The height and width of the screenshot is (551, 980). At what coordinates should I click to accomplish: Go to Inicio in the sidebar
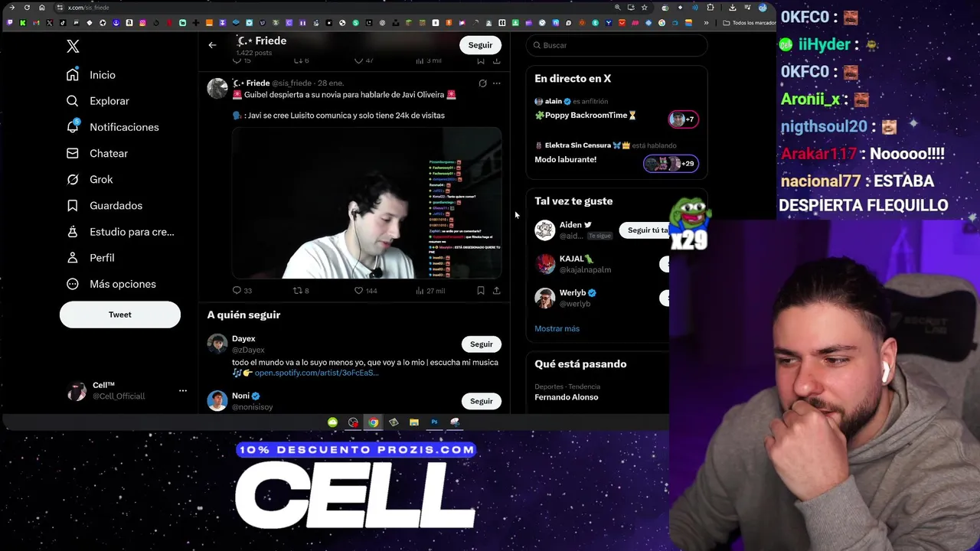coord(91,75)
